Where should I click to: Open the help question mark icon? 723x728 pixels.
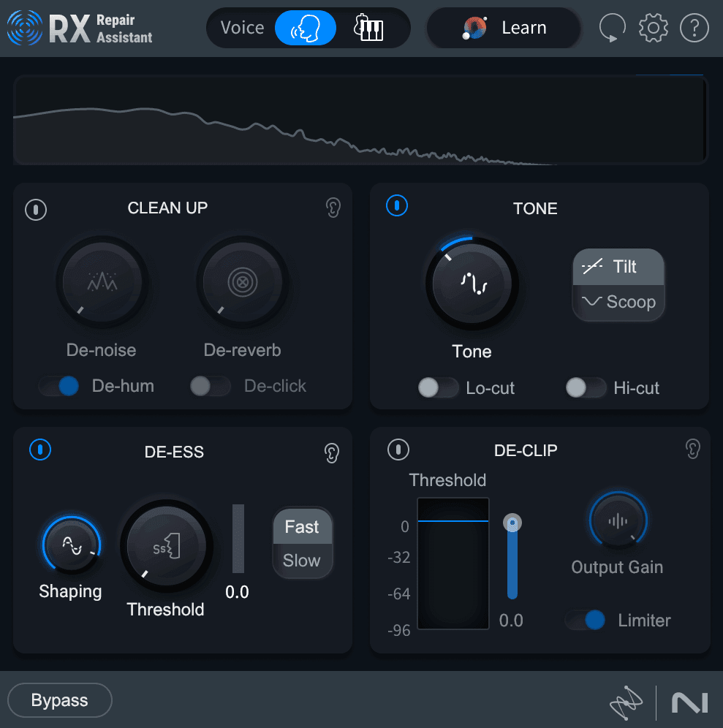coord(694,28)
